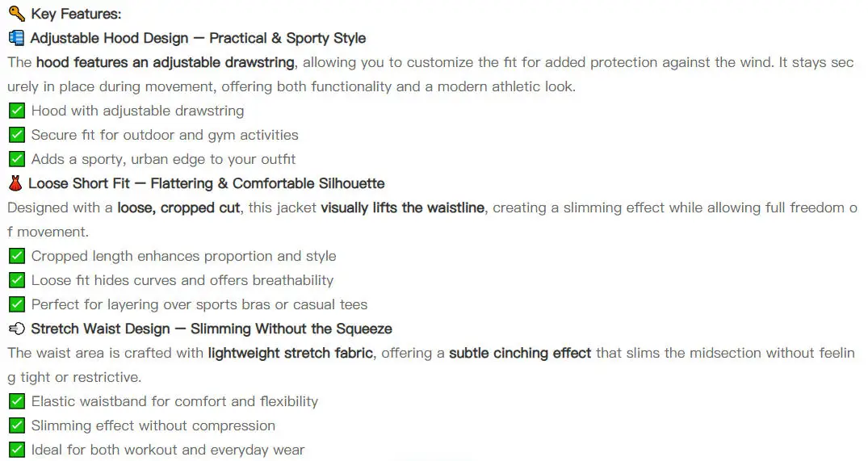This screenshot has height=461, width=868.
Task: Click green checkmark beside Slimming effect without compression
Action: (x=17, y=425)
